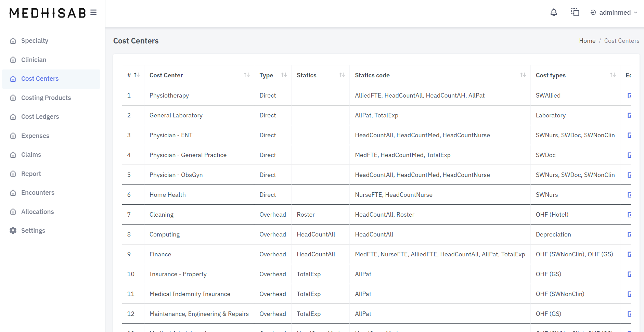Viewport: 644px width, 332px height.
Task: Open Costing Products in sidebar
Action: pyautogui.click(x=46, y=98)
